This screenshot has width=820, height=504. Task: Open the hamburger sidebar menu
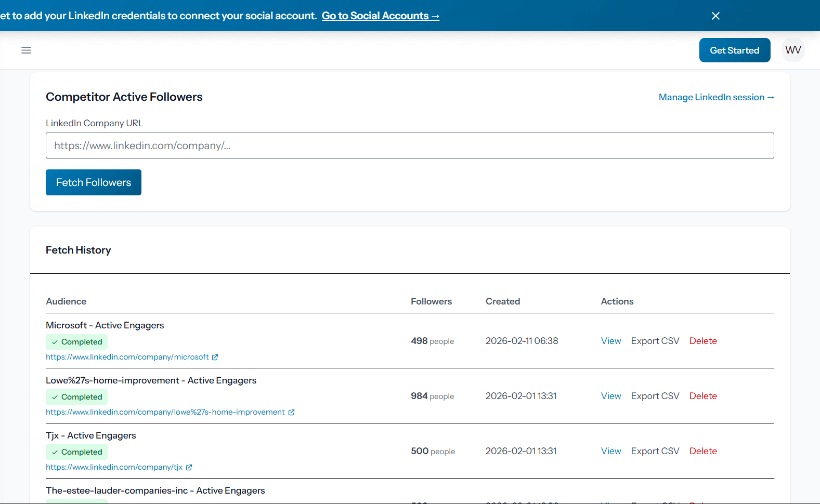(x=26, y=50)
